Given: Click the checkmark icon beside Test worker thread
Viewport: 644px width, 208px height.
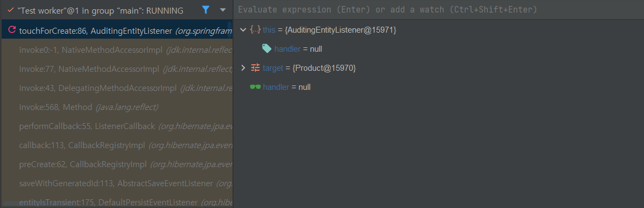Looking at the screenshot, I should [11, 10].
